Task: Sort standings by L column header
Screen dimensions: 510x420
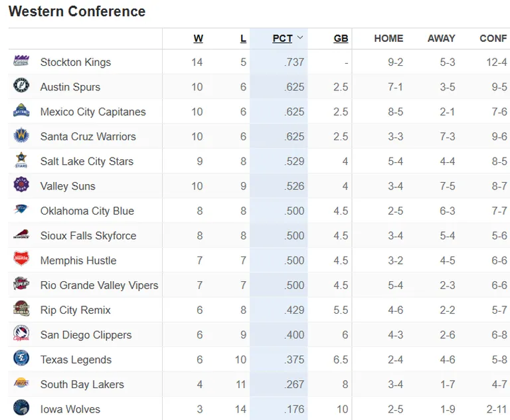Action: pos(243,39)
